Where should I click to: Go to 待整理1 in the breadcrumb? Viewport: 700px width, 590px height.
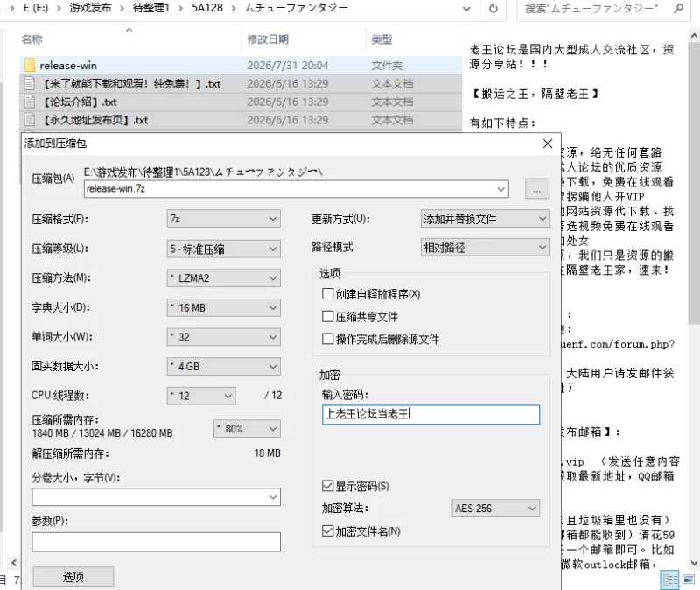click(x=150, y=8)
